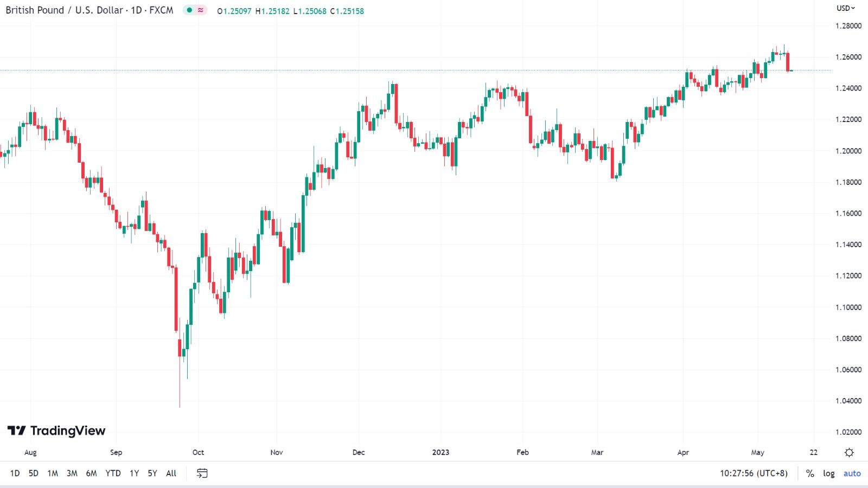Click the Feb label on time axis
868x488 pixels.
click(x=522, y=452)
